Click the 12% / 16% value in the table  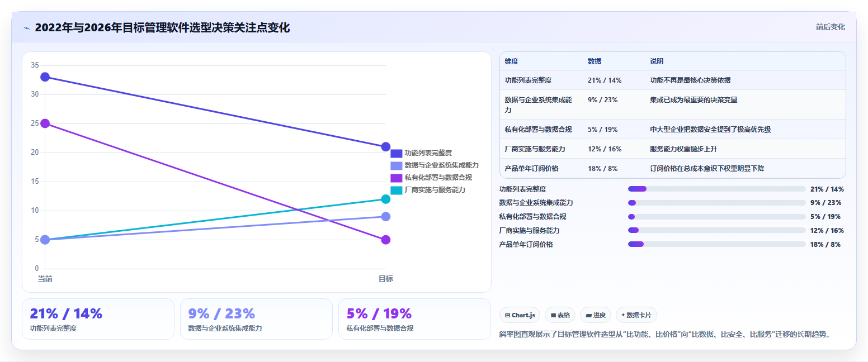pos(605,149)
